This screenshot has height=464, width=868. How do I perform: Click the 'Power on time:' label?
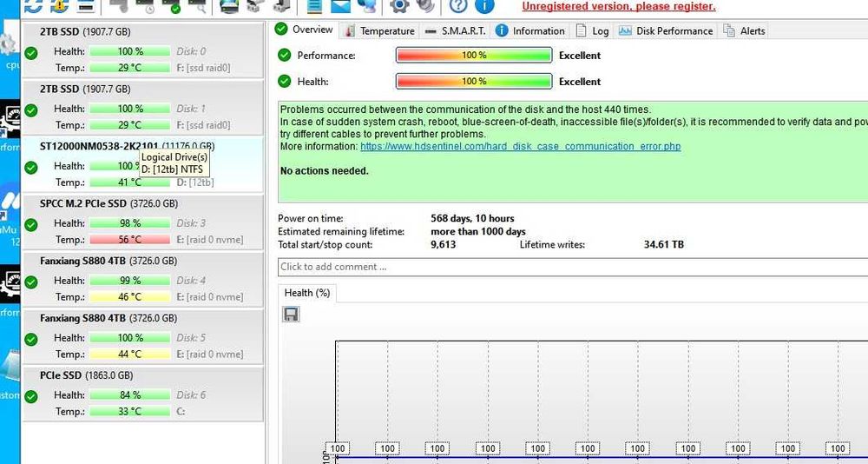[311, 218]
